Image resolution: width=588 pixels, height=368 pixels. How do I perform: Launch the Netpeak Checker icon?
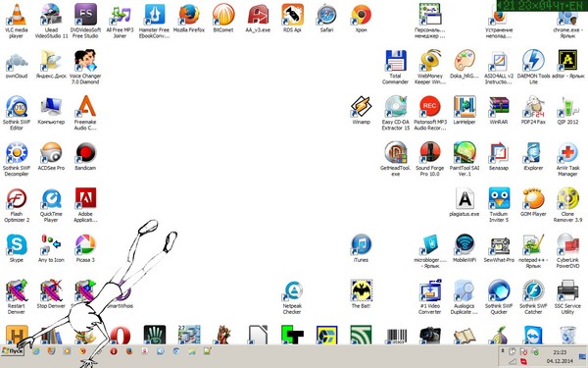(x=292, y=297)
